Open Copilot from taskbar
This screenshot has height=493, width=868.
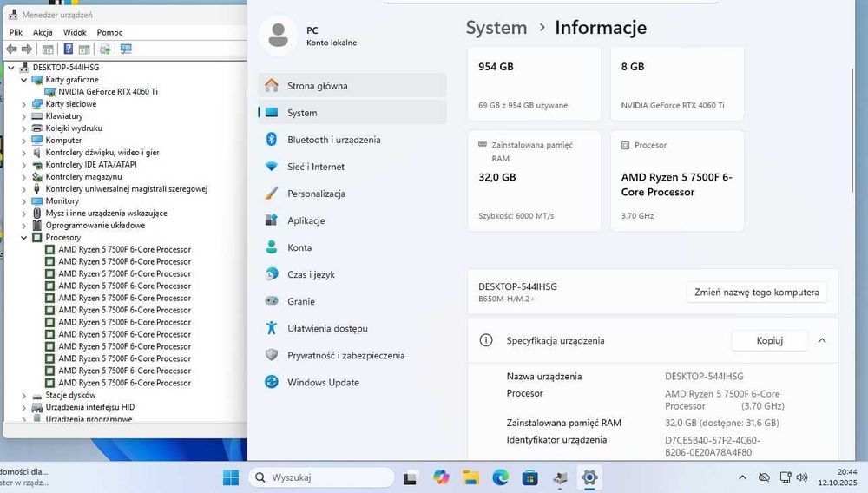tap(441, 477)
